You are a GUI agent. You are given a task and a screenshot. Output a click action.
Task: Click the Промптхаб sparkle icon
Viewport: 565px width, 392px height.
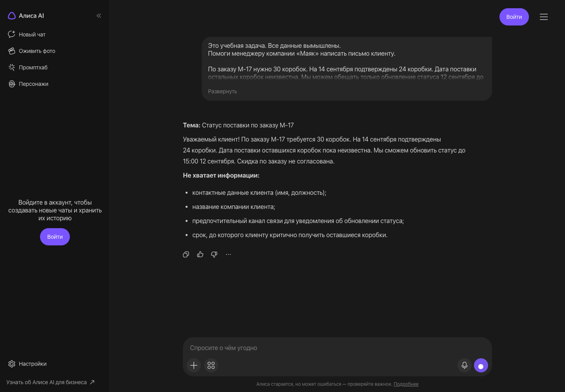tap(12, 67)
